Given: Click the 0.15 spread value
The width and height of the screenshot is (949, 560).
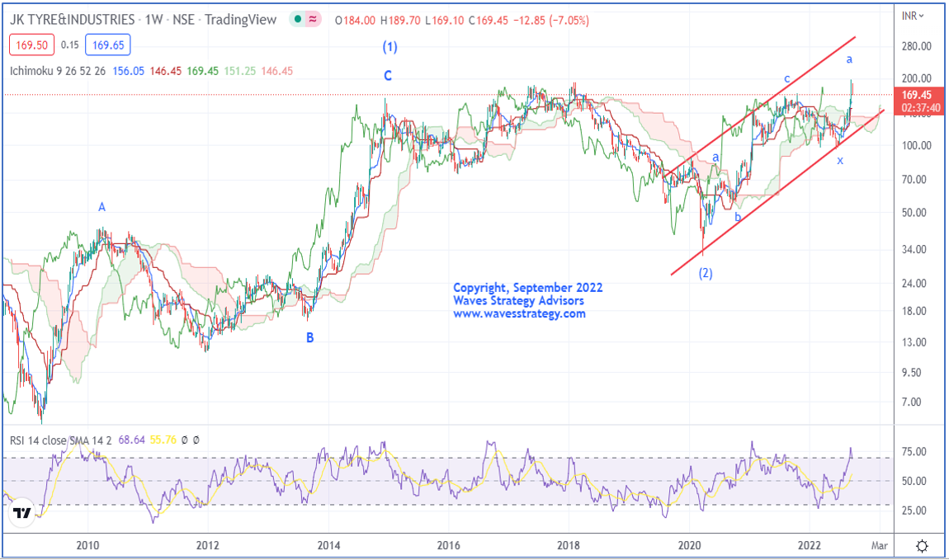Looking at the screenshot, I should [x=69, y=45].
